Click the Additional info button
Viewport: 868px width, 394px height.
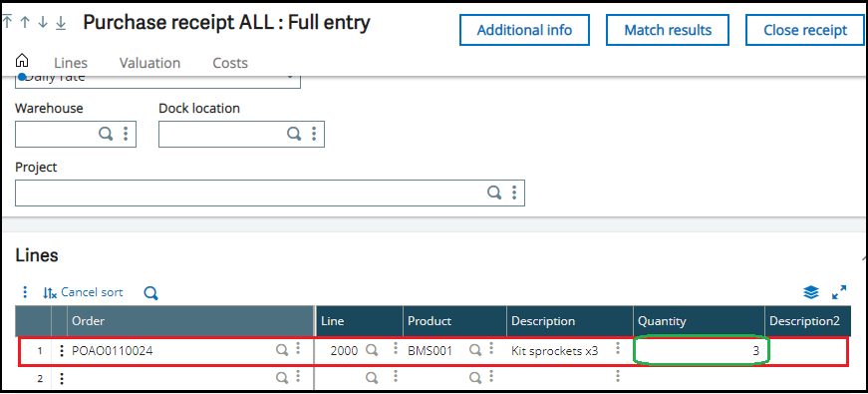(525, 30)
